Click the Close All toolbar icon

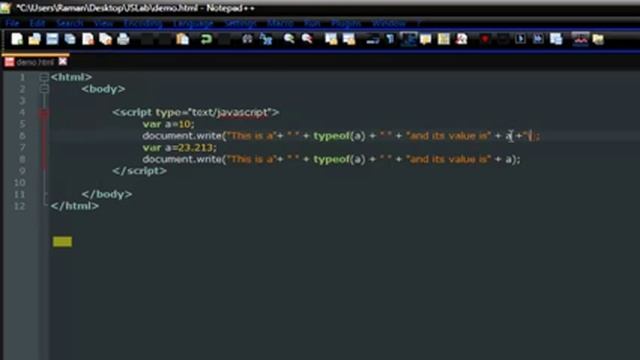pos(105,39)
